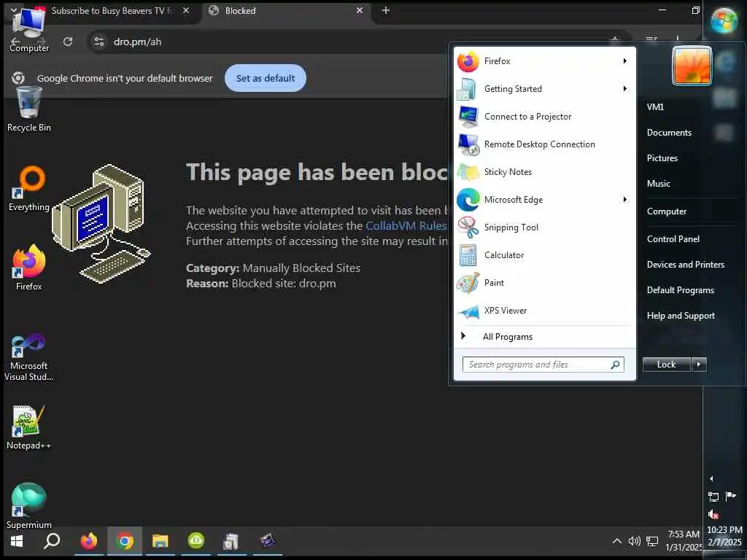Select the Notepad++ desktop shortcut
Screen dimensions: 747x560
29,427
